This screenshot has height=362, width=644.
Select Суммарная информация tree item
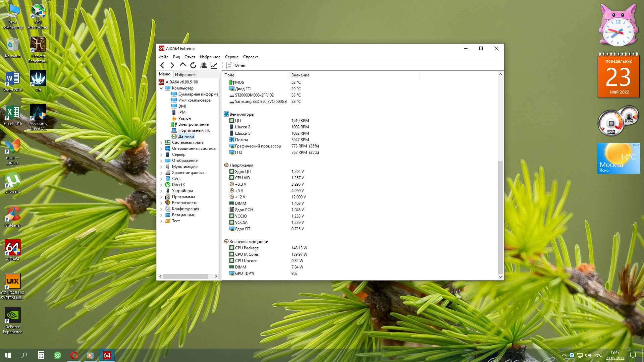[x=198, y=94]
